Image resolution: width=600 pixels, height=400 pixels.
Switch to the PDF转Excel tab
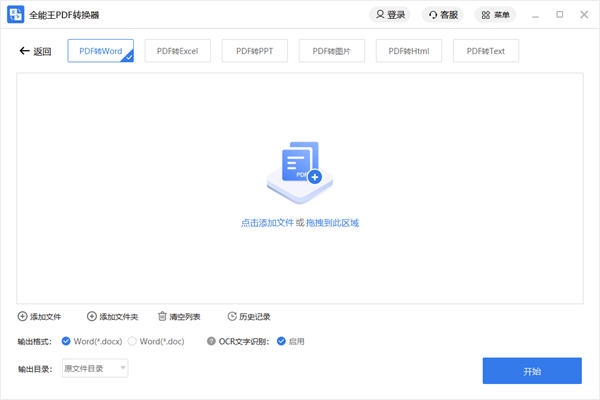point(178,51)
